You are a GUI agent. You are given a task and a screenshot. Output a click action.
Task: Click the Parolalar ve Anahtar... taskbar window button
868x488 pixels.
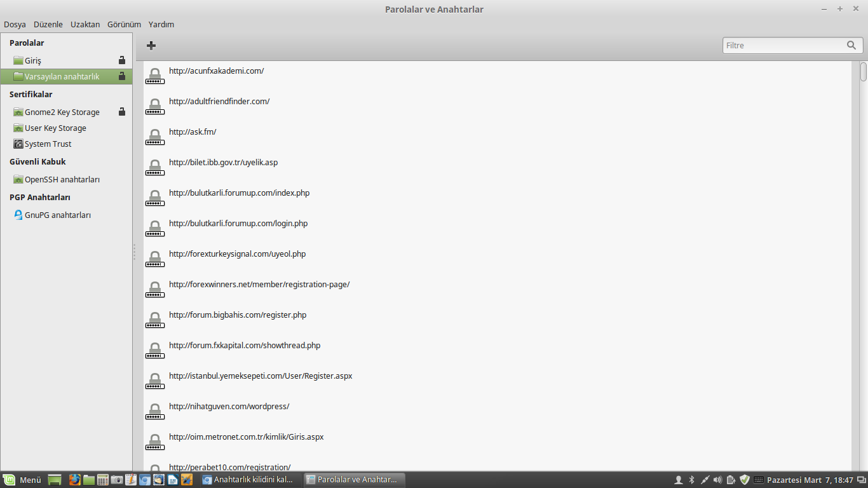353,480
